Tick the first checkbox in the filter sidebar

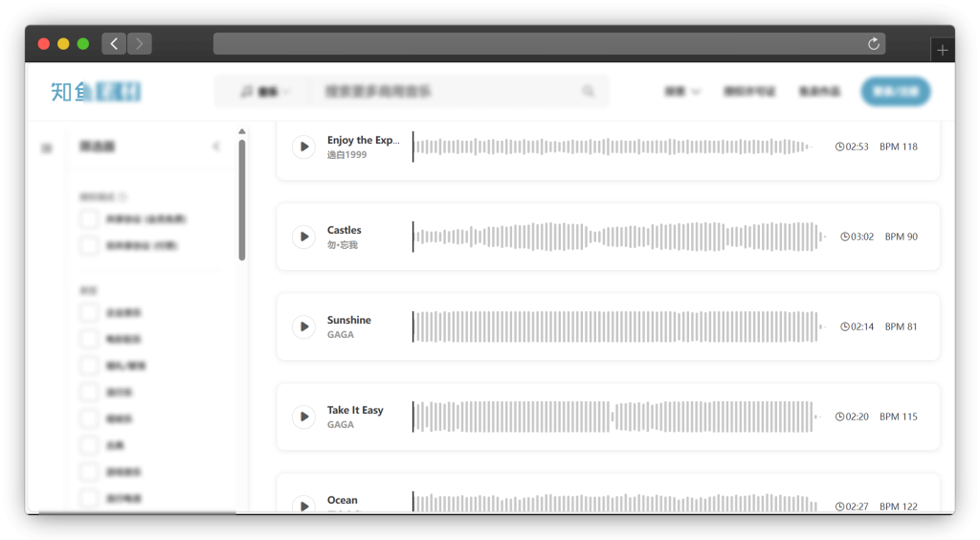[89, 219]
